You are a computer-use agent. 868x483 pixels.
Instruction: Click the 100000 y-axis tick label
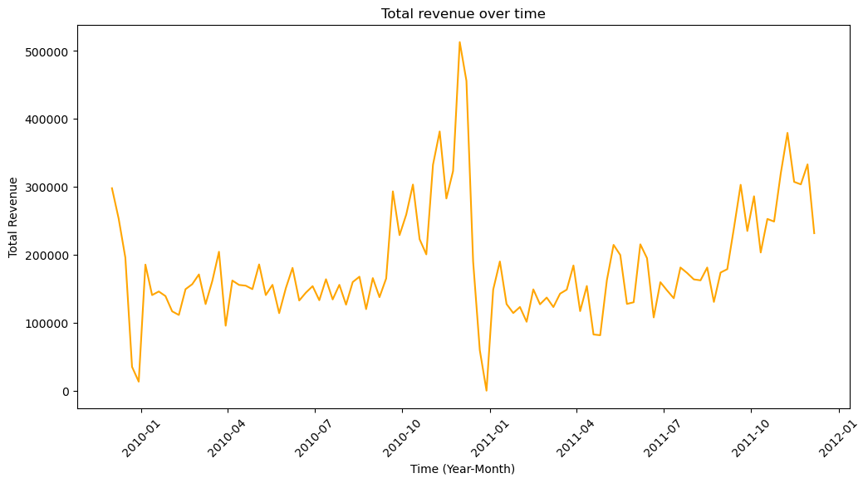point(47,324)
